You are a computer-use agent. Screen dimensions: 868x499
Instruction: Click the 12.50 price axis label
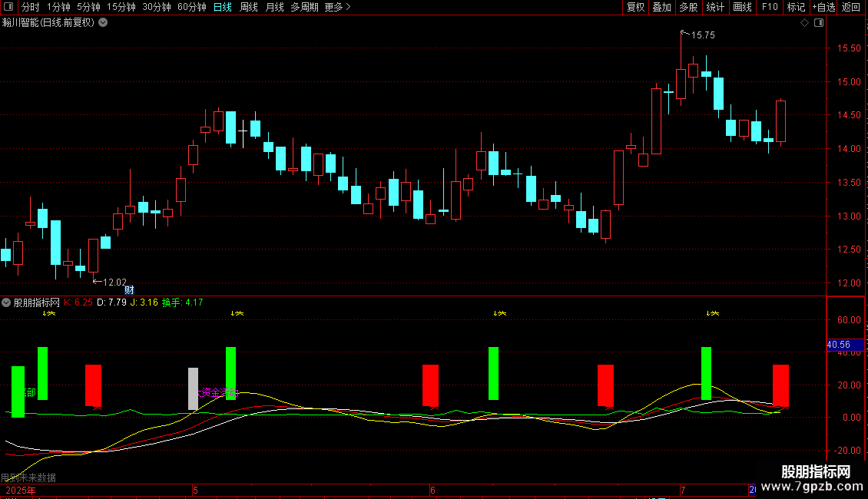(849, 249)
